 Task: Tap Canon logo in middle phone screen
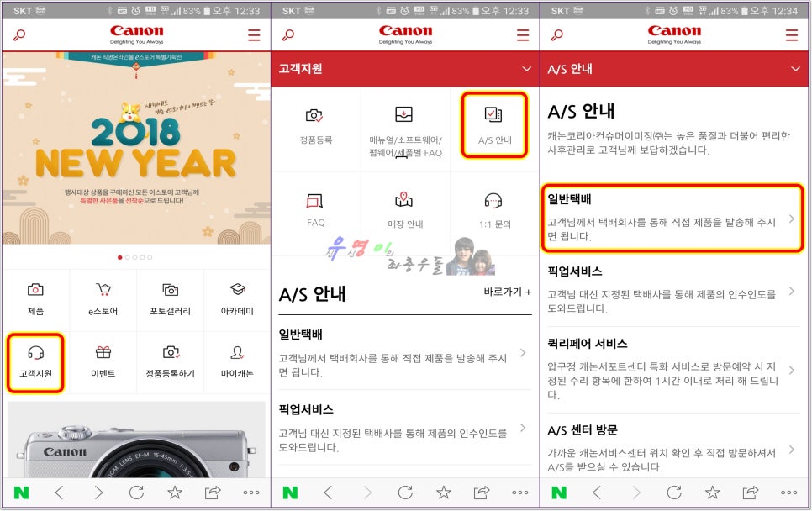405,34
